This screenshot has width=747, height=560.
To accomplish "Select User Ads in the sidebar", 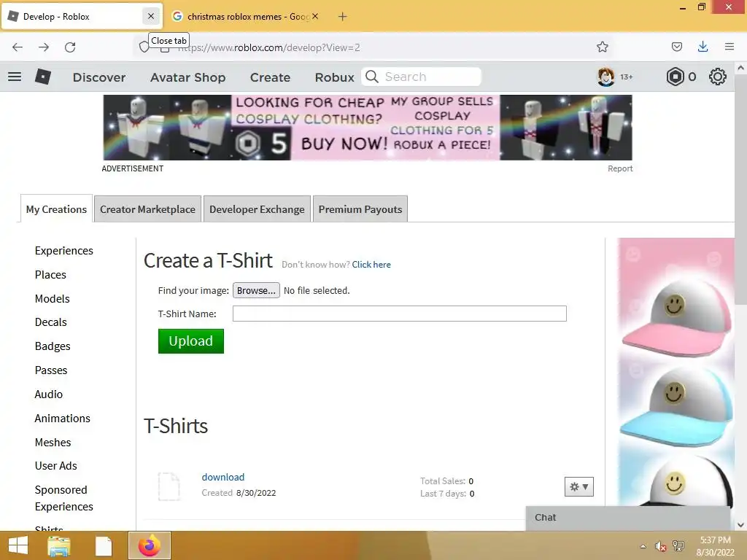I will pyautogui.click(x=55, y=466).
